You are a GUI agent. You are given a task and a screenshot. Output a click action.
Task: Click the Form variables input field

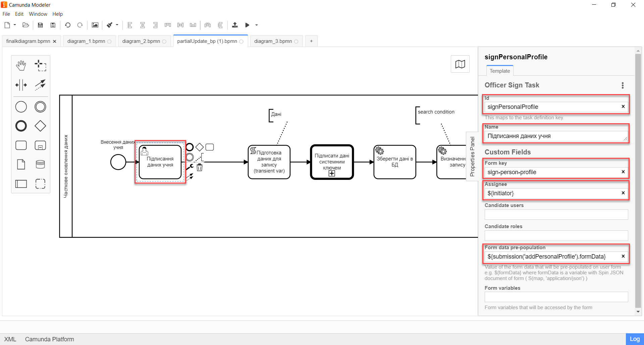[556, 297]
